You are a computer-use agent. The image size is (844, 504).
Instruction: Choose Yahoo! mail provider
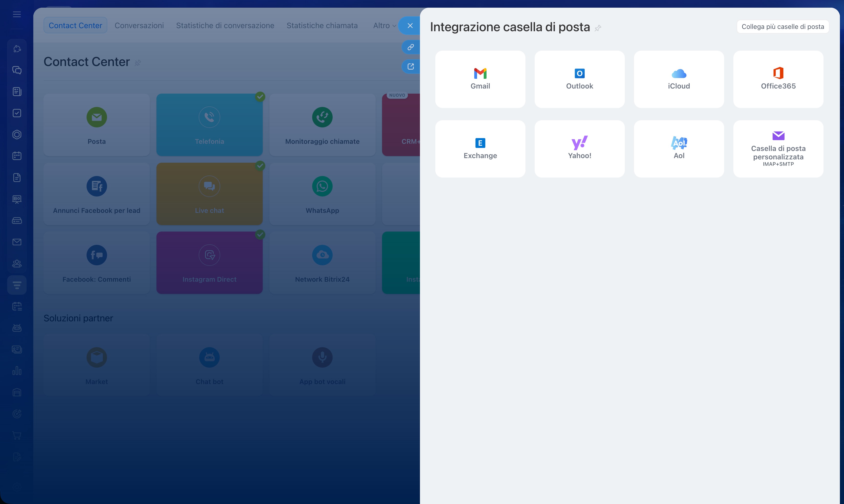click(579, 149)
